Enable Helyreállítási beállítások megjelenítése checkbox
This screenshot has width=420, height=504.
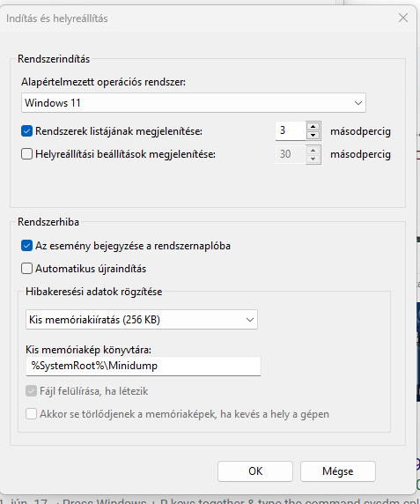26,154
